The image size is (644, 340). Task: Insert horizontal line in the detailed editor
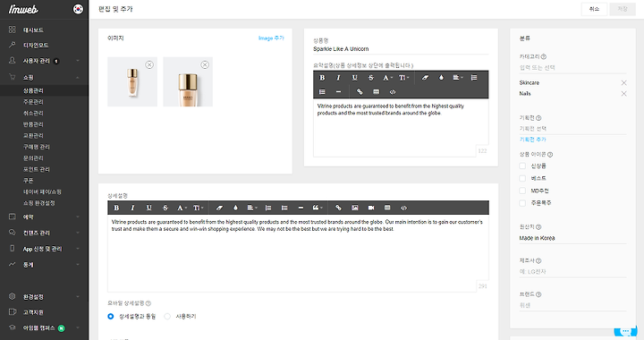301,208
